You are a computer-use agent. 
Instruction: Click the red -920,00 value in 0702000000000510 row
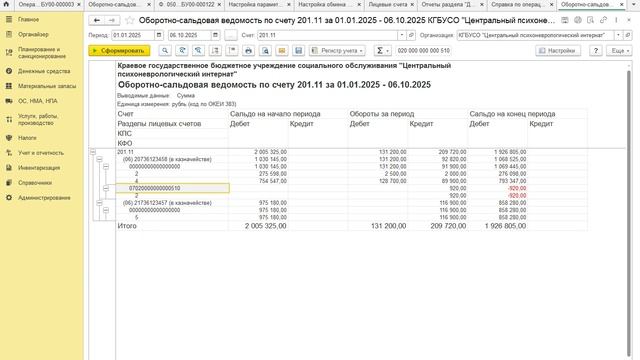[x=516, y=188]
